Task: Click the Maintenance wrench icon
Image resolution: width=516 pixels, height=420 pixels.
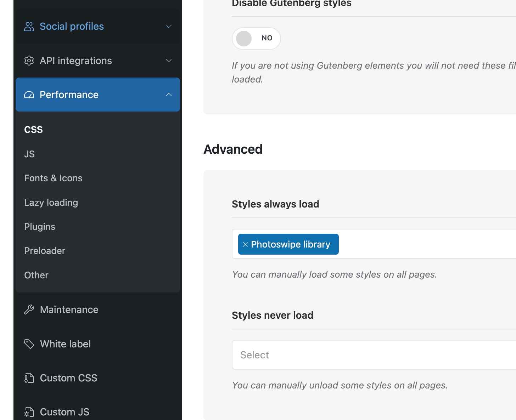Action: (29, 310)
